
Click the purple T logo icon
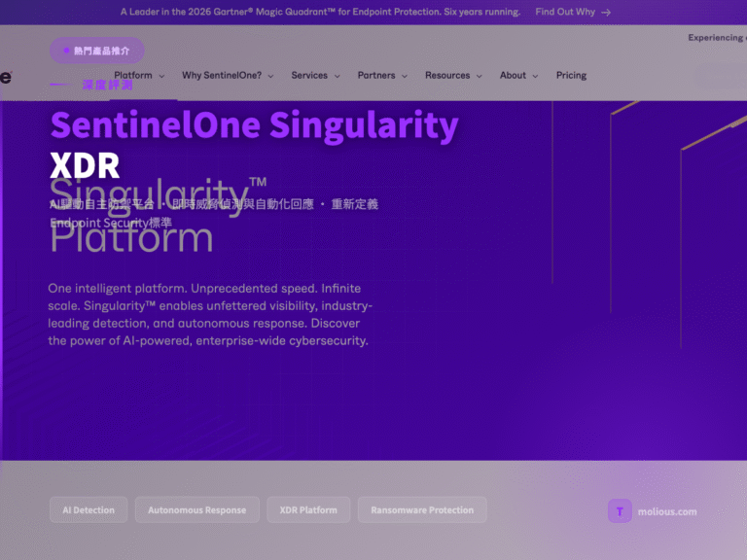coord(620,511)
